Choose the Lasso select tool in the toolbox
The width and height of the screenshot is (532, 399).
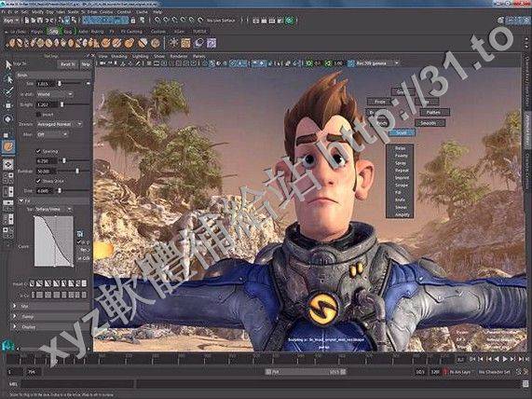[8, 79]
